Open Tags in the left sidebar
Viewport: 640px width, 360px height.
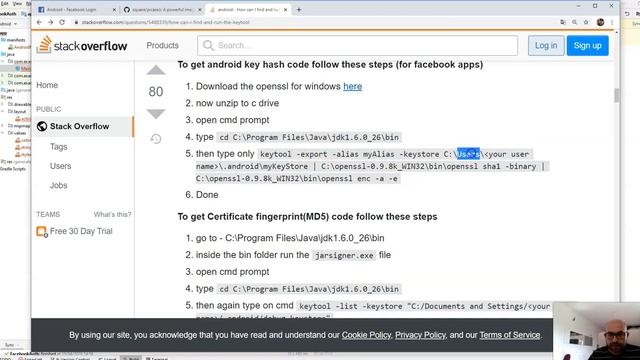pyautogui.click(x=58, y=147)
